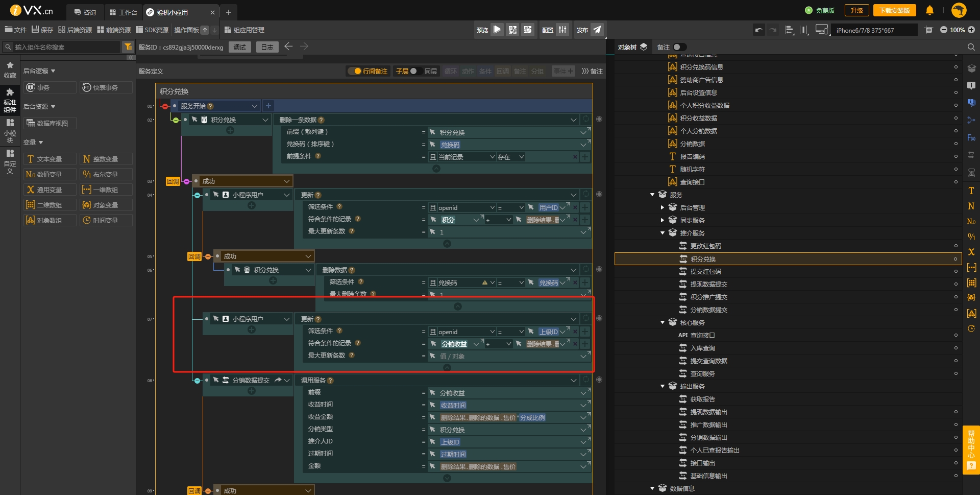980x495 pixels.
Task: Collapse the 推介服务 tree node
Action: (x=663, y=233)
